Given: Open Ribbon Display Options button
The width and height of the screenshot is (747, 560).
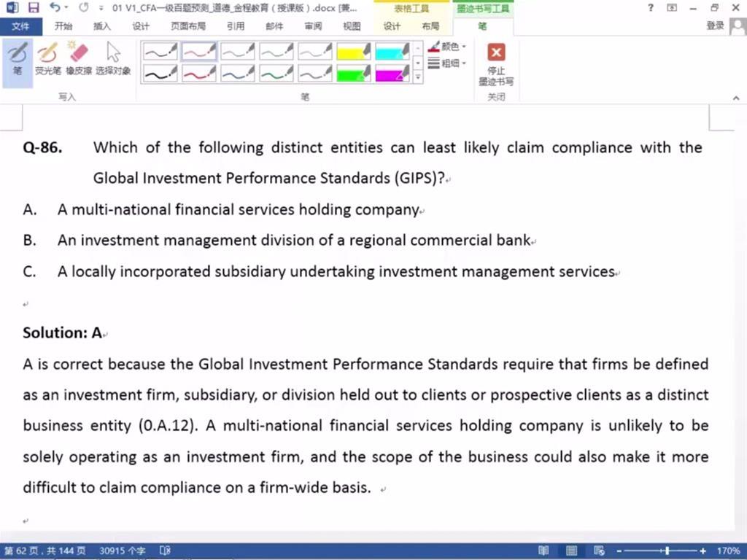Looking at the screenshot, I should point(672,7).
